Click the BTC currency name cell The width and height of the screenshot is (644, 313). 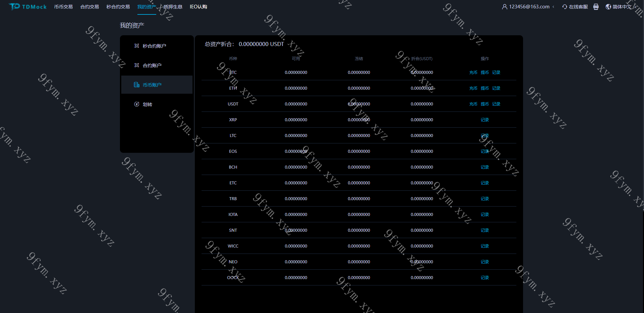[x=233, y=73]
